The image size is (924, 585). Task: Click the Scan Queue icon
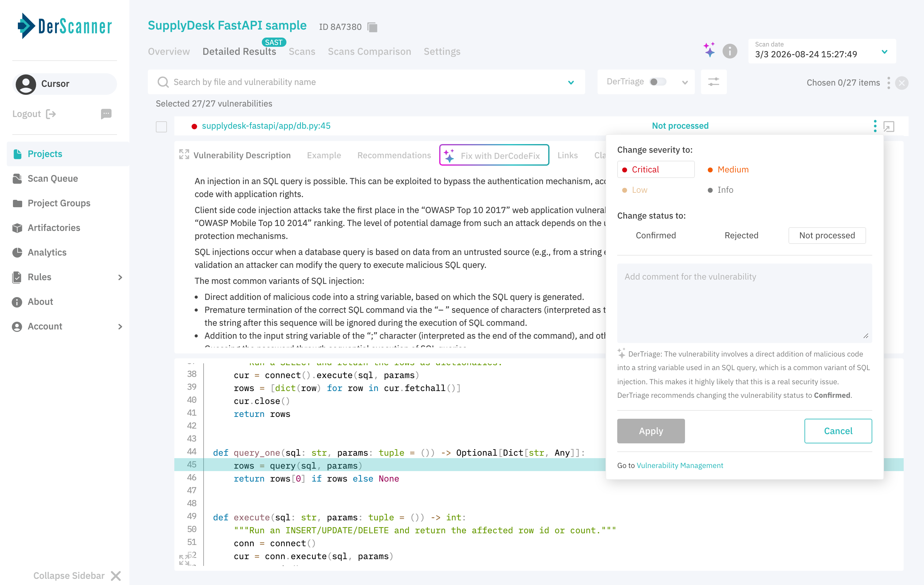click(17, 178)
